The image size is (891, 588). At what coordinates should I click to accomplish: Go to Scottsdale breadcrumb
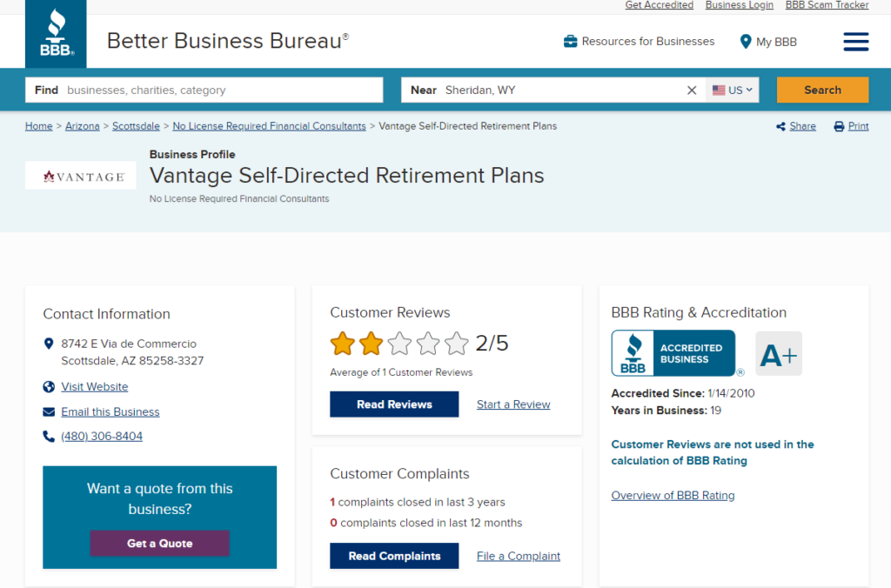pyautogui.click(x=136, y=126)
